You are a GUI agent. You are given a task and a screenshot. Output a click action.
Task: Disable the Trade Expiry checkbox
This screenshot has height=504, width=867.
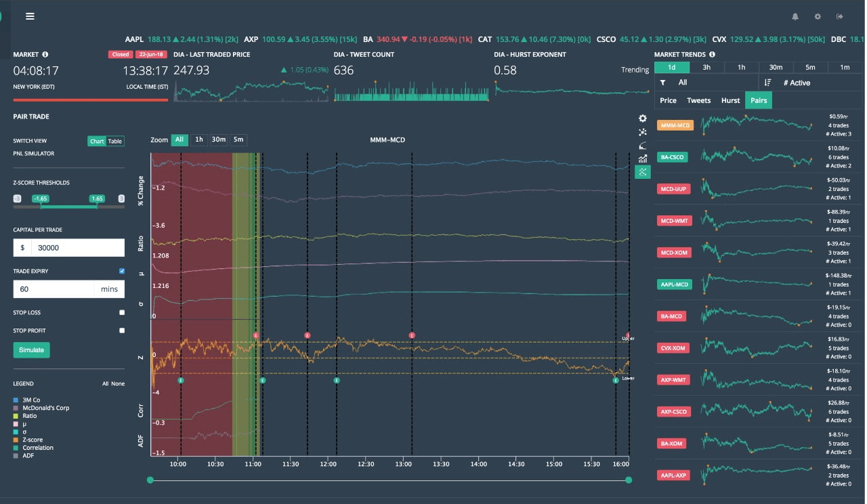point(122,271)
